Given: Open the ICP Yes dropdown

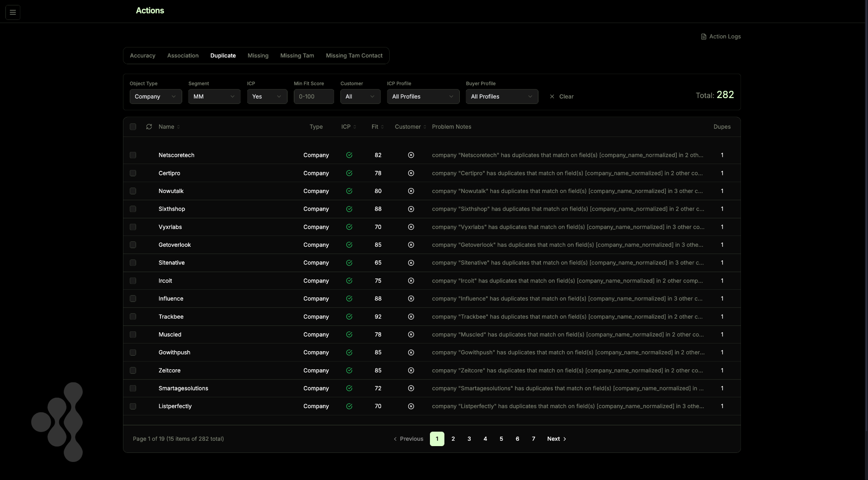Looking at the screenshot, I should [267, 96].
